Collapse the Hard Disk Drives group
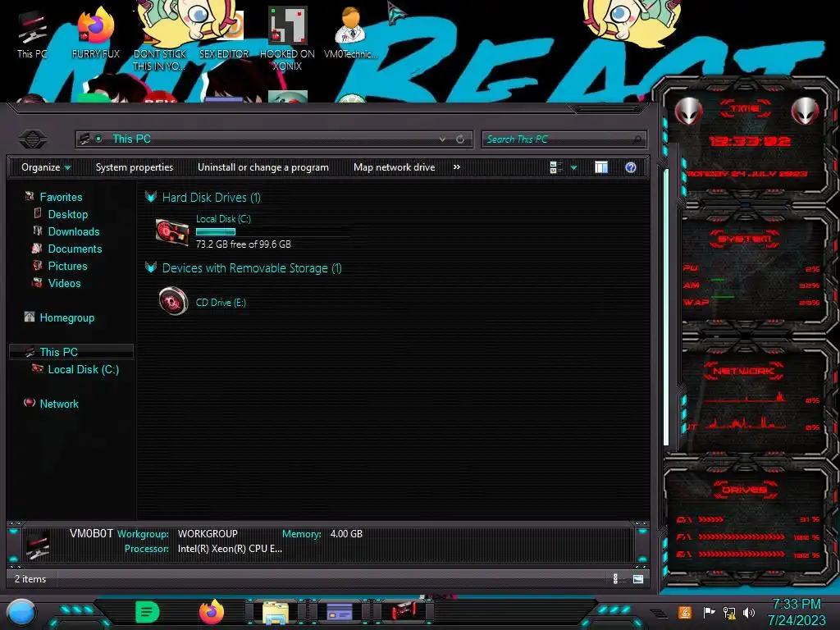Viewport: 840px width, 630px height. pos(151,197)
